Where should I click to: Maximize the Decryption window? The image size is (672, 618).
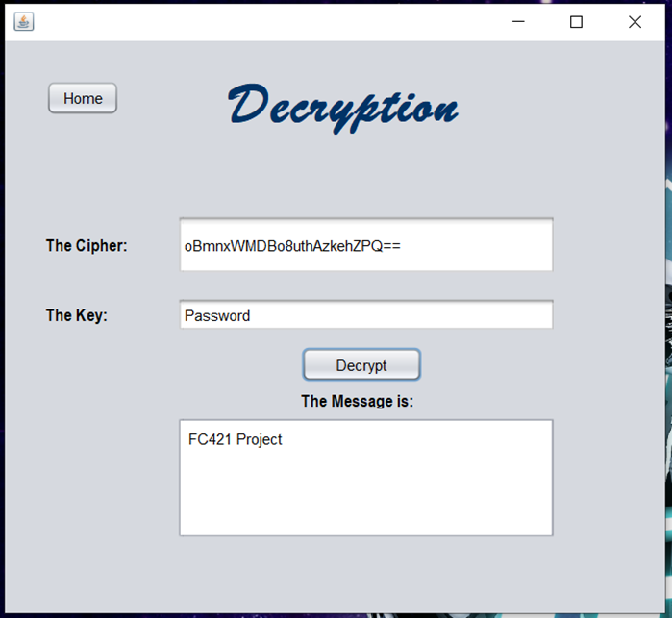pos(576,21)
